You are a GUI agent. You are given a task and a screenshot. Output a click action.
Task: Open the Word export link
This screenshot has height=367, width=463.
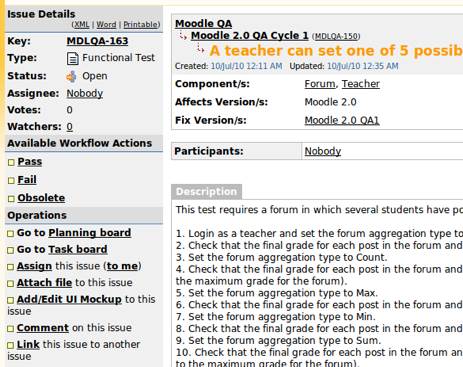click(x=106, y=25)
